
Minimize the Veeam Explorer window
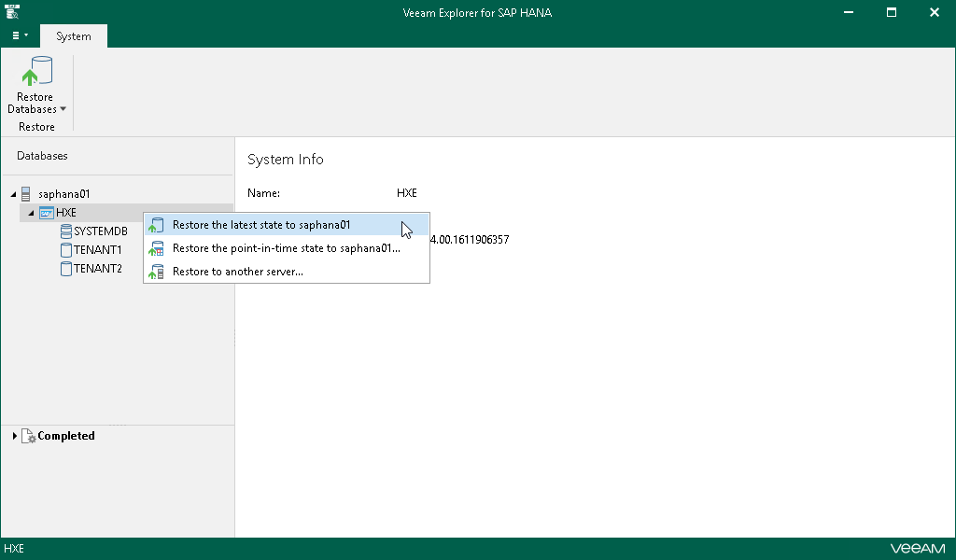point(848,12)
